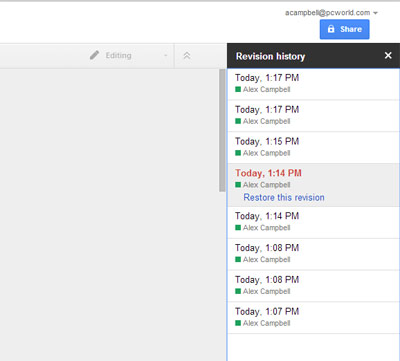
Task: Click green color square beside 1:07 PM author
Action: (238, 323)
